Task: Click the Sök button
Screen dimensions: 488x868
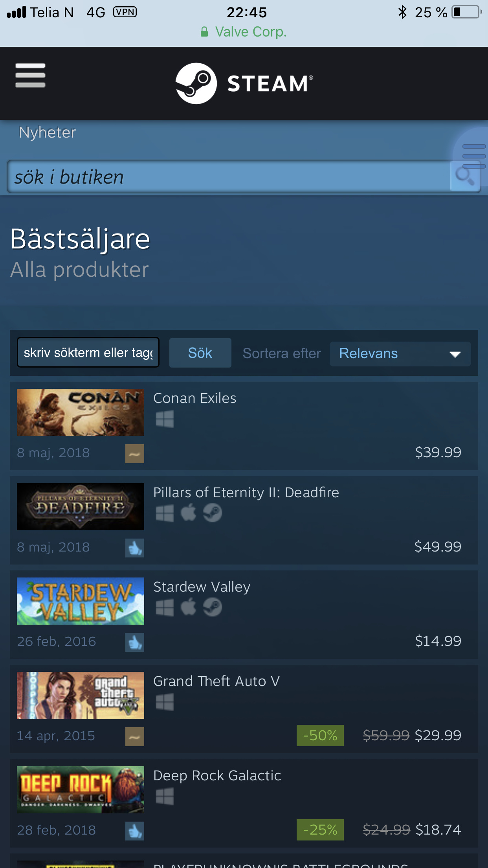Action: tap(200, 353)
